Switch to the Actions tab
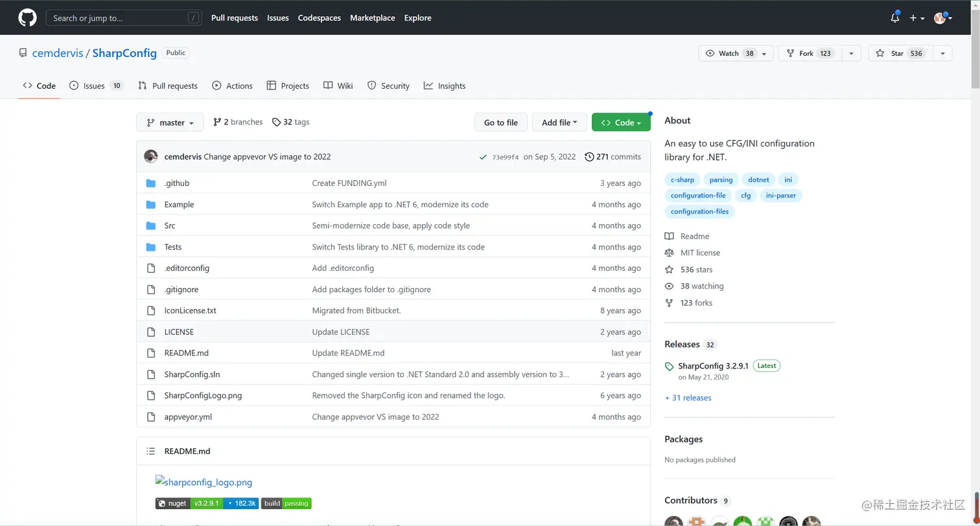The width and height of the screenshot is (980, 526). 232,86
